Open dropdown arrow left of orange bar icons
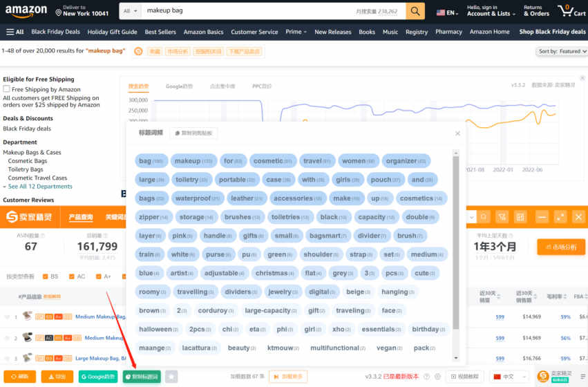The height and width of the screenshot is (387, 588). click(472, 217)
